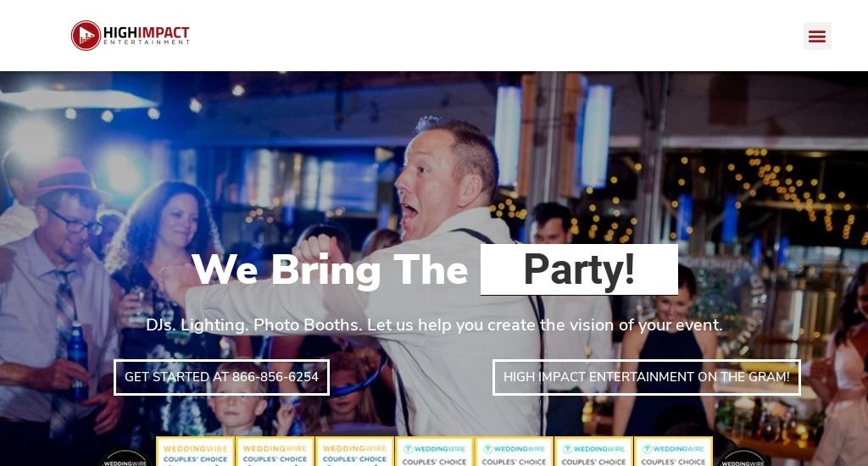Viewport: 868px width, 466px height.
Task: Click the third gold WeddingWire Couples' Choice badge
Action: (x=355, y=452)
